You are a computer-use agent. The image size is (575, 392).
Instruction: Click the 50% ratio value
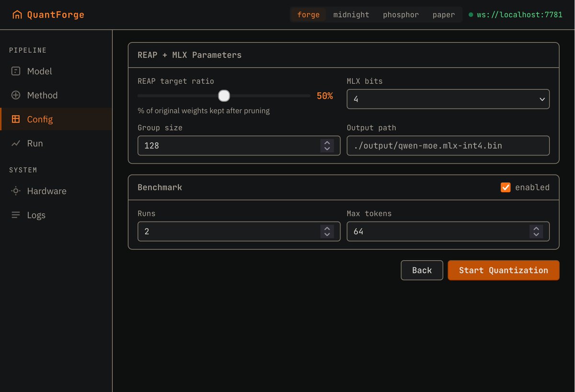tap(325, 96)
